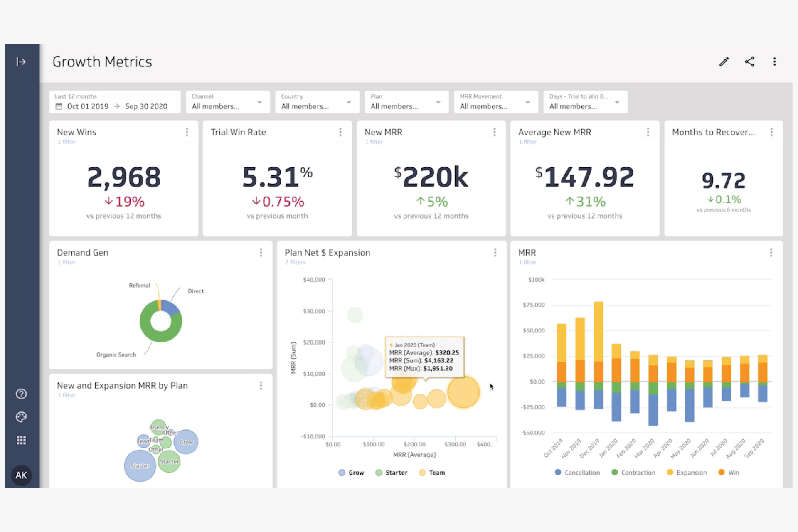The height and width of the screenshot is (532, 798).
Task: Click the 5.31% Trial:Win Rate value
Action: [277, 177]
